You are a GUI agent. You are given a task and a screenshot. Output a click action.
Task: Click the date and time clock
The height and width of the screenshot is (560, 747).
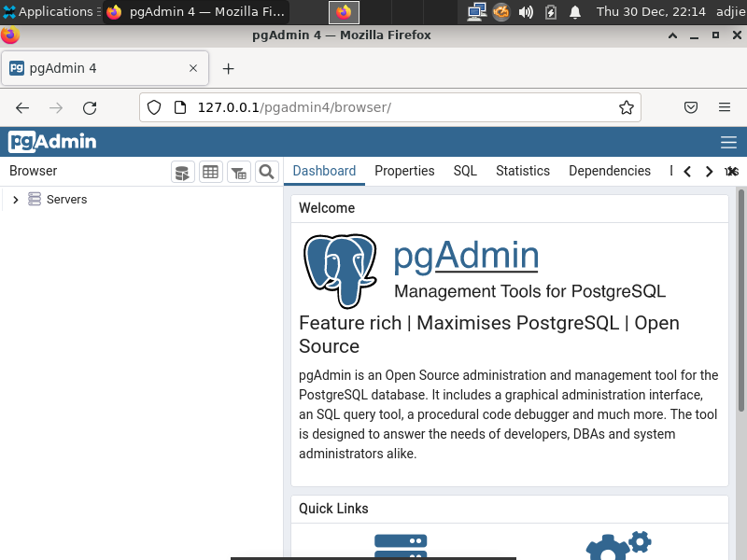[651, 11]
